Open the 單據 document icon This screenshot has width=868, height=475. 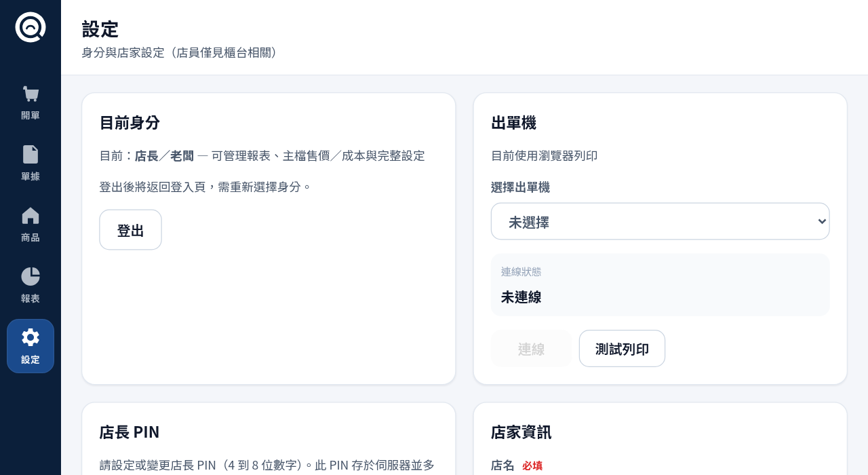pyautogui.click(x=31, y=155)
